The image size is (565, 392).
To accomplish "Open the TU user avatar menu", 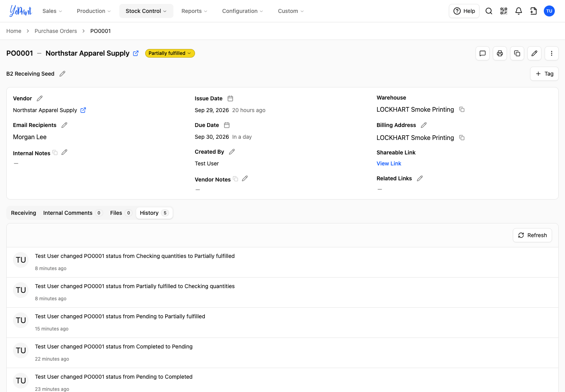I will [549, 11].
